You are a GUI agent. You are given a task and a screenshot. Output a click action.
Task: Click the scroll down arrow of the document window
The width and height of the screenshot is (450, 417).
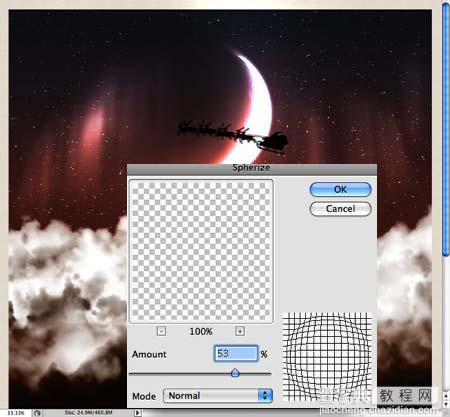click(x=446, y=404)
